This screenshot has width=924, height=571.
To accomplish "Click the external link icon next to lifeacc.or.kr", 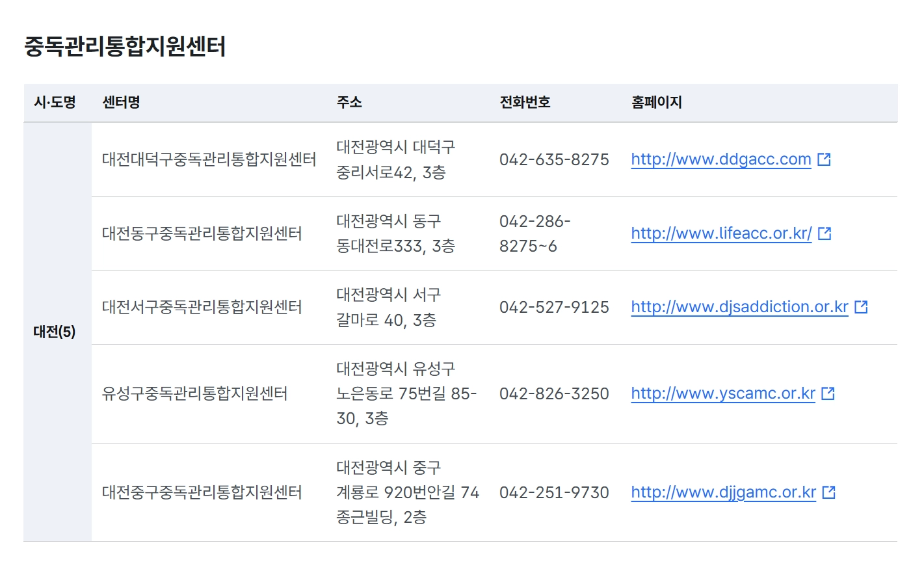I will coord(824,232).
